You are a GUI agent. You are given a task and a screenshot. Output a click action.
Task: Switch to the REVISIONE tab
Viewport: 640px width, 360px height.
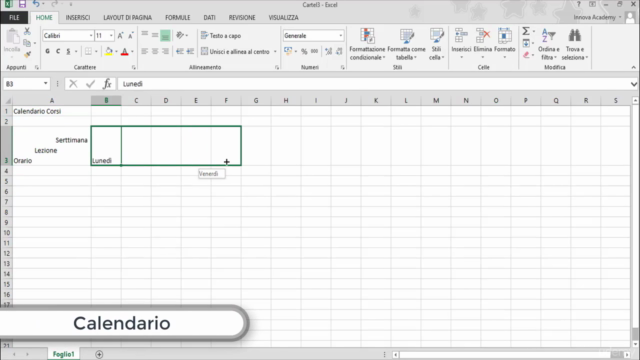242,18
